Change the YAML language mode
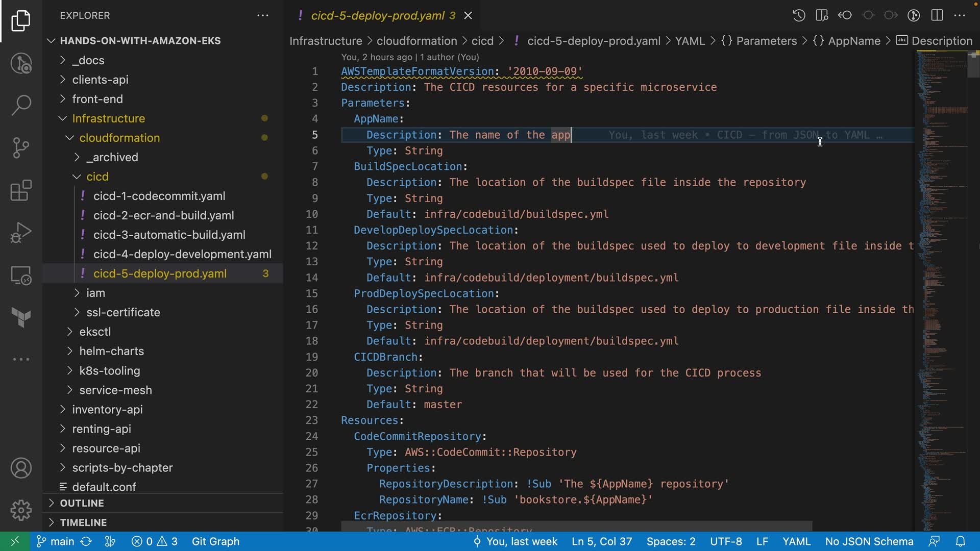 (796, 541)
